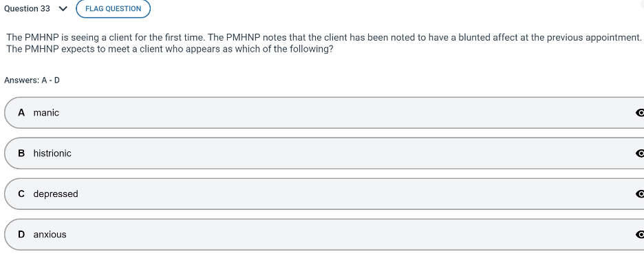The width and height of the screenshot is (644, 256).
Task: Click the word depressed in option C
Action: coord(56,194)
